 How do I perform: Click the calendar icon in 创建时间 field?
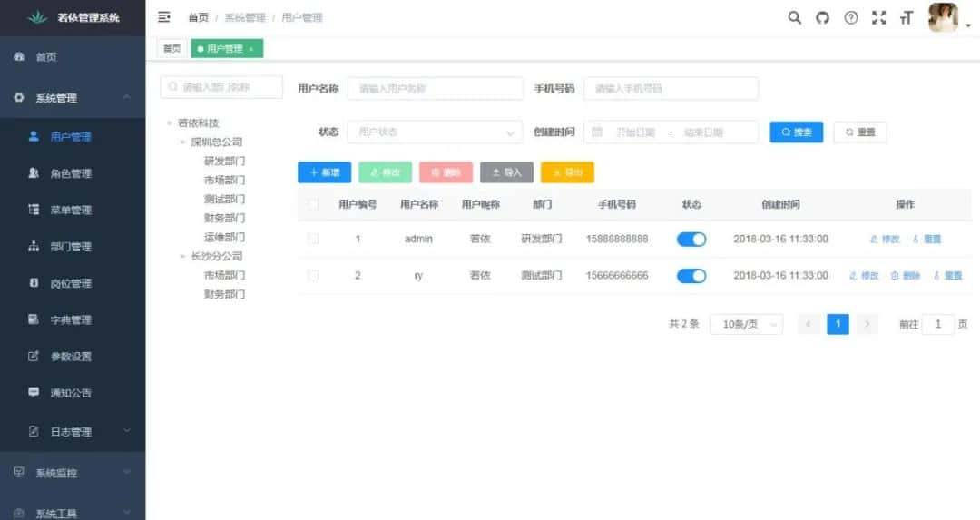(x=597, y=132)
